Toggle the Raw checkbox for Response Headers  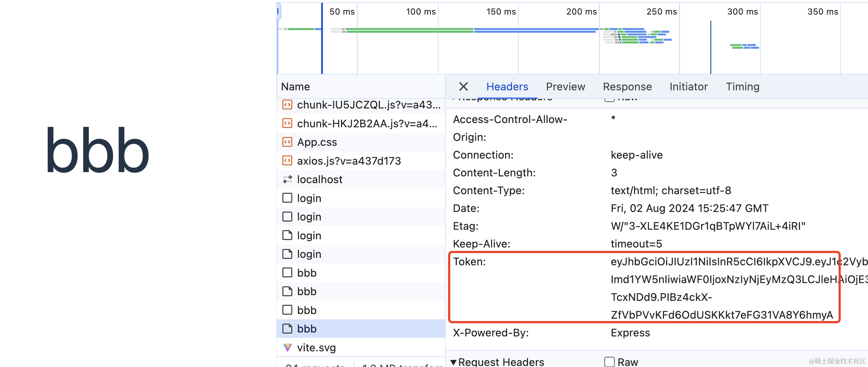tap(610, 99)
